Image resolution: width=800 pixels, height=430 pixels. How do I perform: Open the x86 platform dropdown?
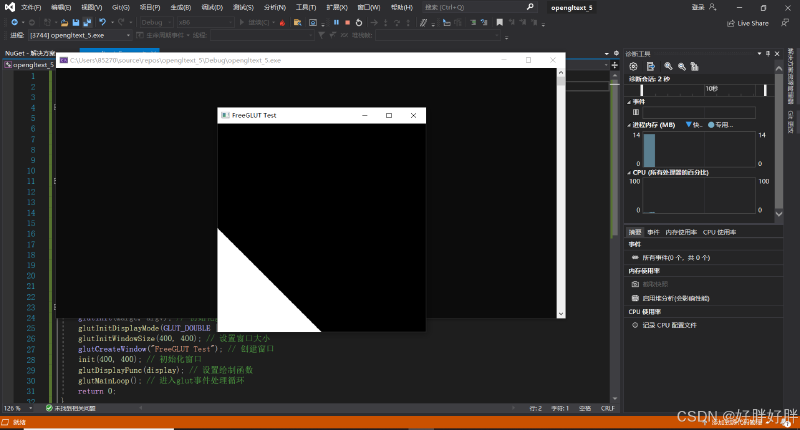pyautogui.click(x=205, y=22)
